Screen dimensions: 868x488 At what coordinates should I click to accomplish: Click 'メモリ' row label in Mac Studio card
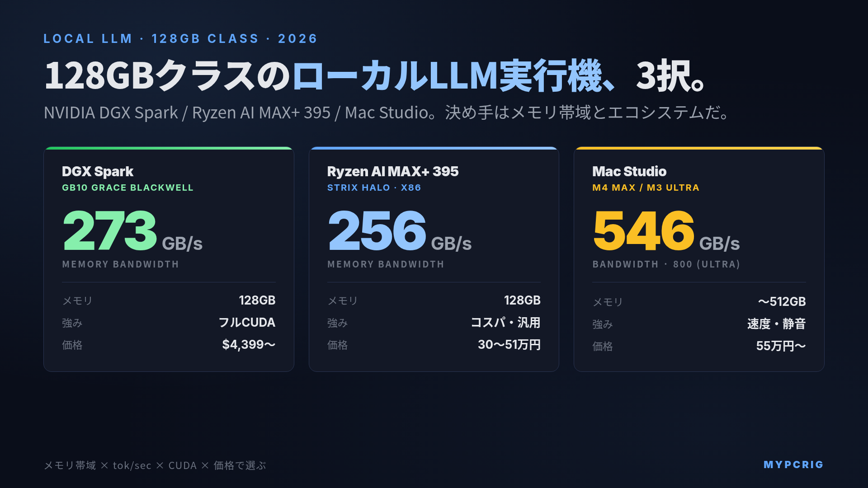pos(608,302)
